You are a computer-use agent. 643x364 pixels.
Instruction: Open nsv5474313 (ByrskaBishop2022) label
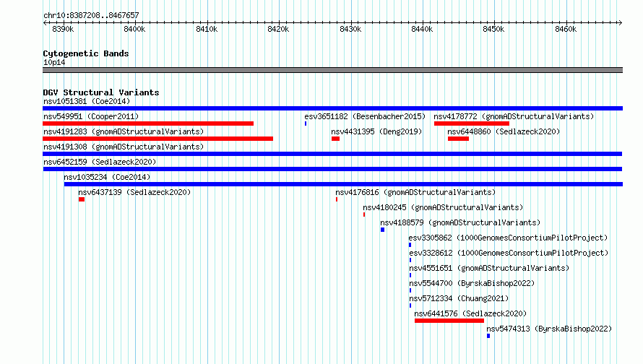[549, 329]
